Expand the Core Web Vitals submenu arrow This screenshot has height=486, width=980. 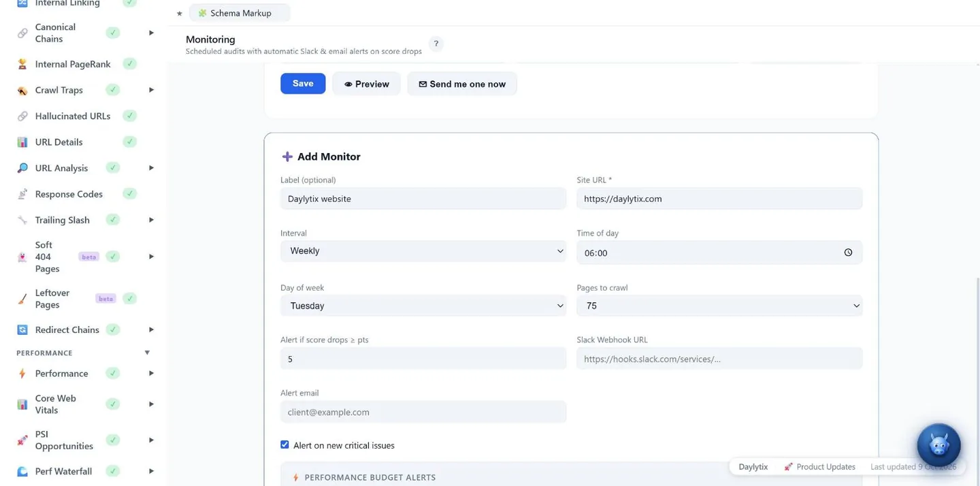pyautogui.click(x=151, y=404)
